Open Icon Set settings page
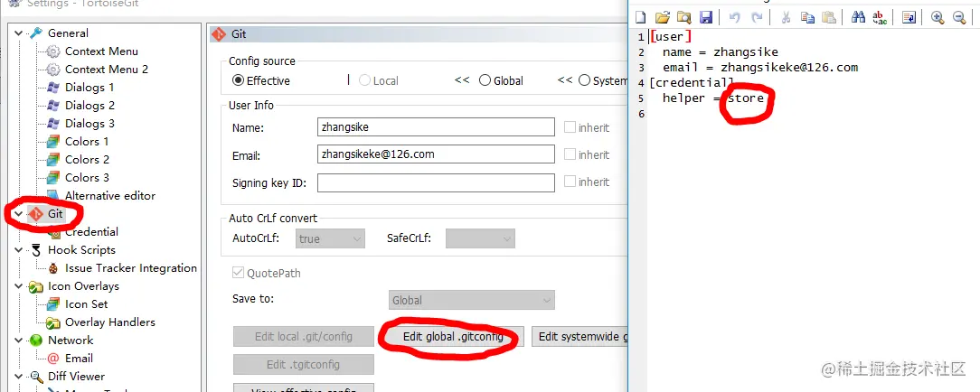The width and height of the screenshot is (980, 392). pyautogui.click(x=86, y=304)
